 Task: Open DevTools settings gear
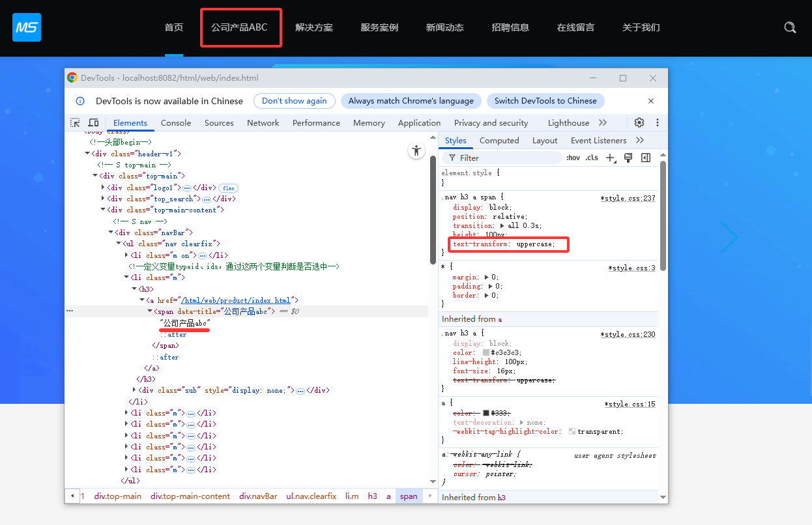tap(639, 122)
